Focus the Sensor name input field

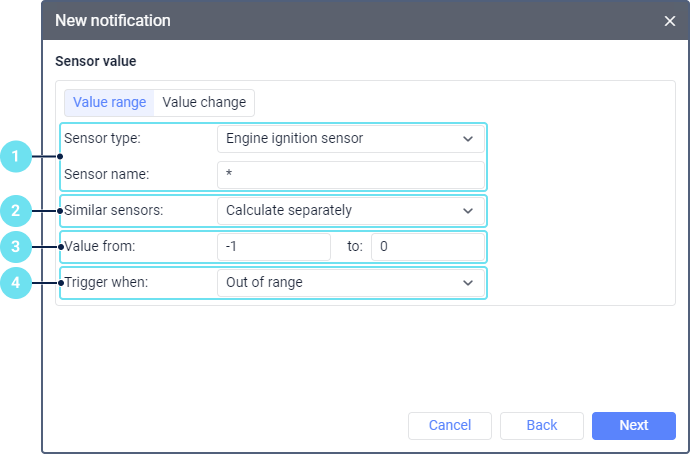coord(350,175)
